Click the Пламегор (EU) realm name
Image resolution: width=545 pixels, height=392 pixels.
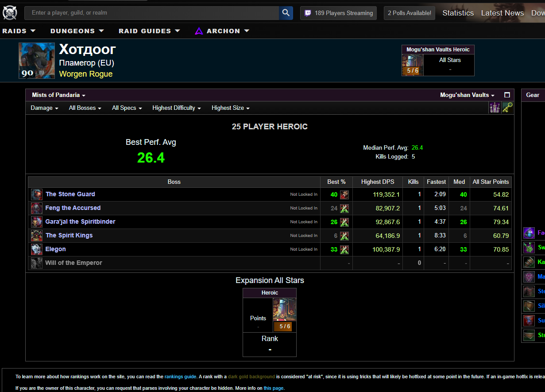[x=87, y=63]
